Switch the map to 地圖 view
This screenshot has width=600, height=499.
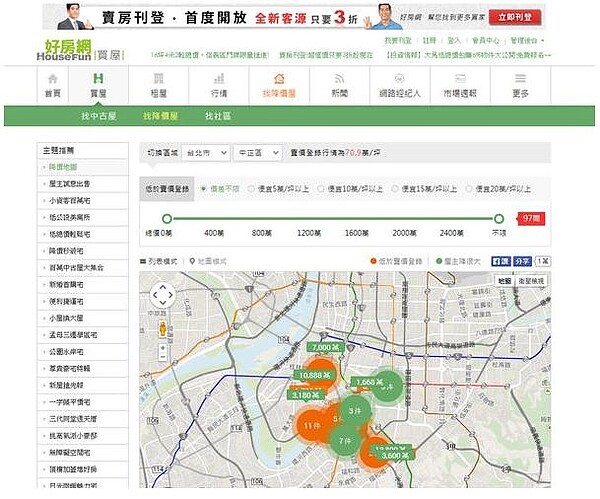coord(504,281)
